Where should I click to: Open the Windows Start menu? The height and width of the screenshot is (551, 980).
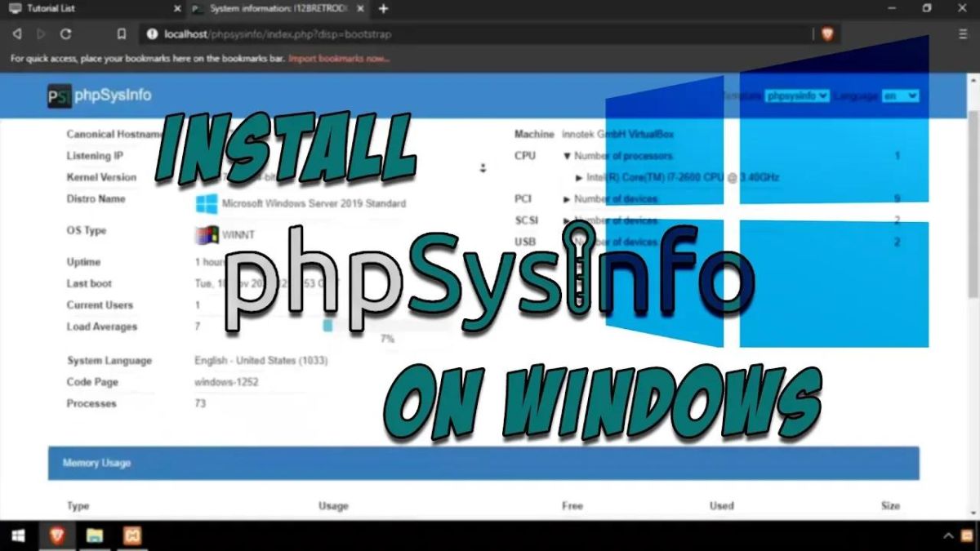[x=17, y=536]
